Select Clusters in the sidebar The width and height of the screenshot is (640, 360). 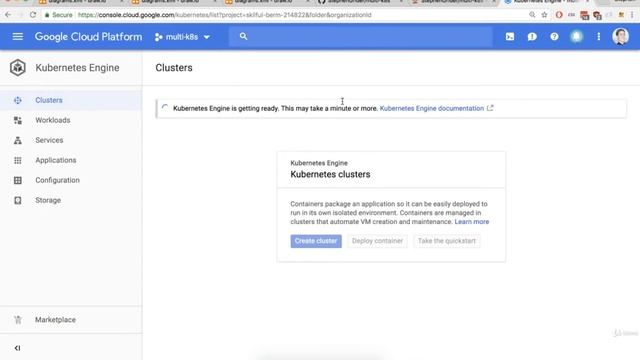click(x=49, y=100)
